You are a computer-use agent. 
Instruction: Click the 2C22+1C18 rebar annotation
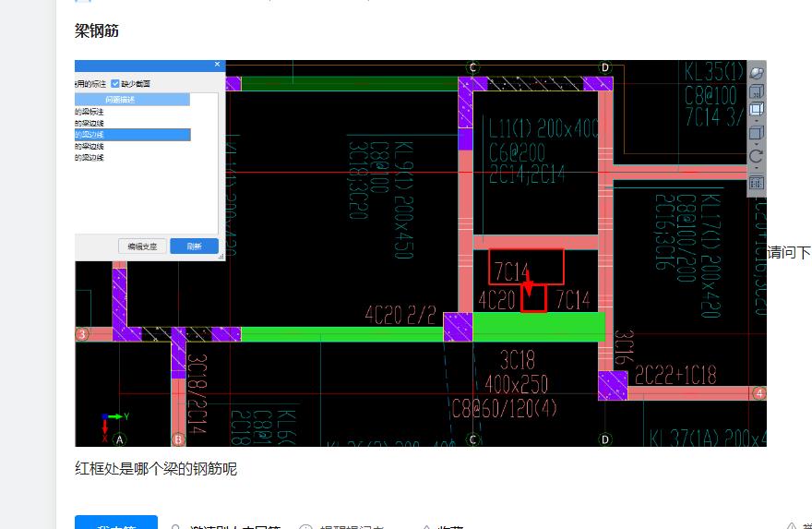[675, 375]
